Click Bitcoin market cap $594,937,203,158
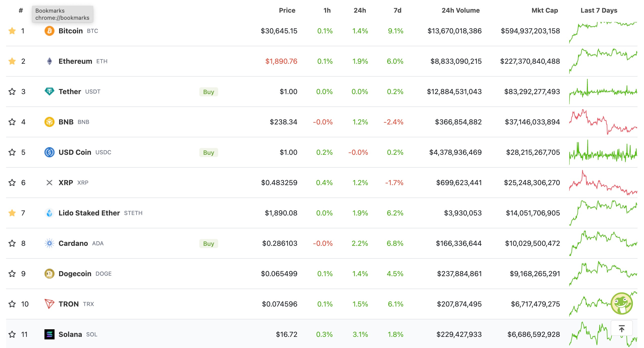This screenshot has height=348, width=644. click(530, 31)
